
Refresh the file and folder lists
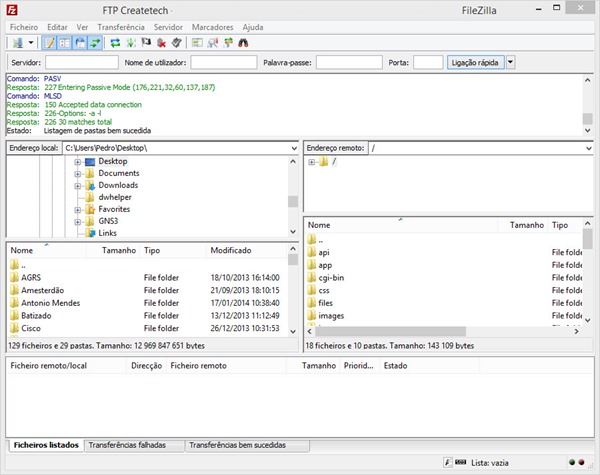115,42
